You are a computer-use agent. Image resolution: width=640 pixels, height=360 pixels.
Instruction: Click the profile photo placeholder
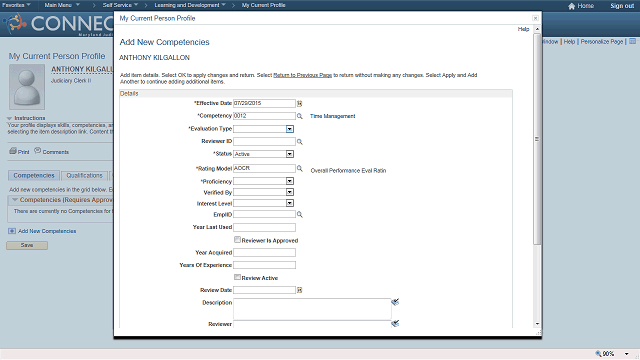pyautogui.click(x=27, y=87)
